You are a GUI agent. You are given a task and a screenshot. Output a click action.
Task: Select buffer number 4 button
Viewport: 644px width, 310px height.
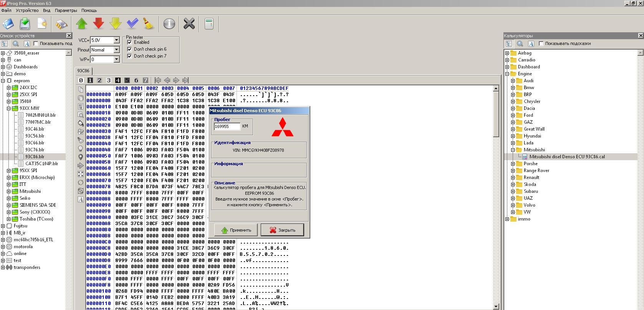[118, 80]
